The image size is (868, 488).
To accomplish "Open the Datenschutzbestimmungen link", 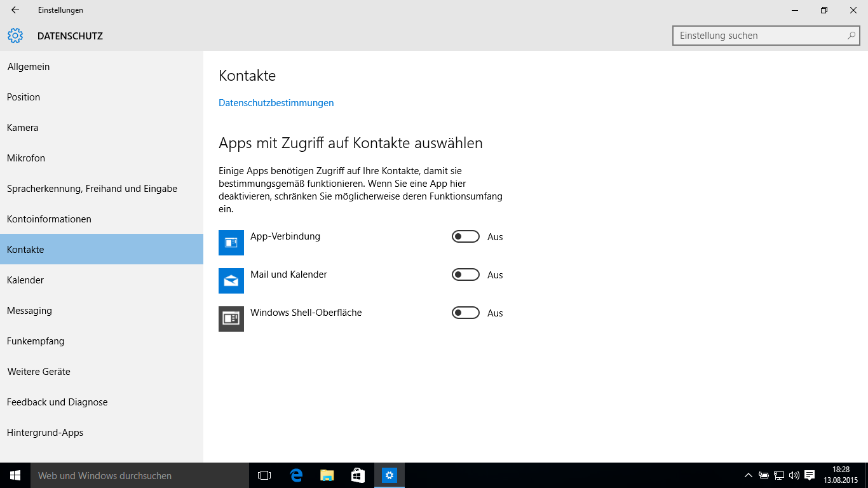I will (276, 103).
